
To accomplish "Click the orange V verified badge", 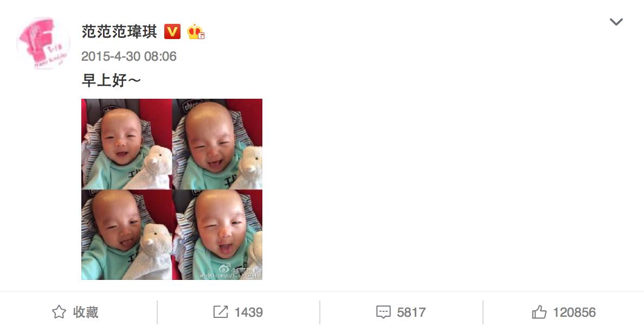I will click(x=172, y=31).
